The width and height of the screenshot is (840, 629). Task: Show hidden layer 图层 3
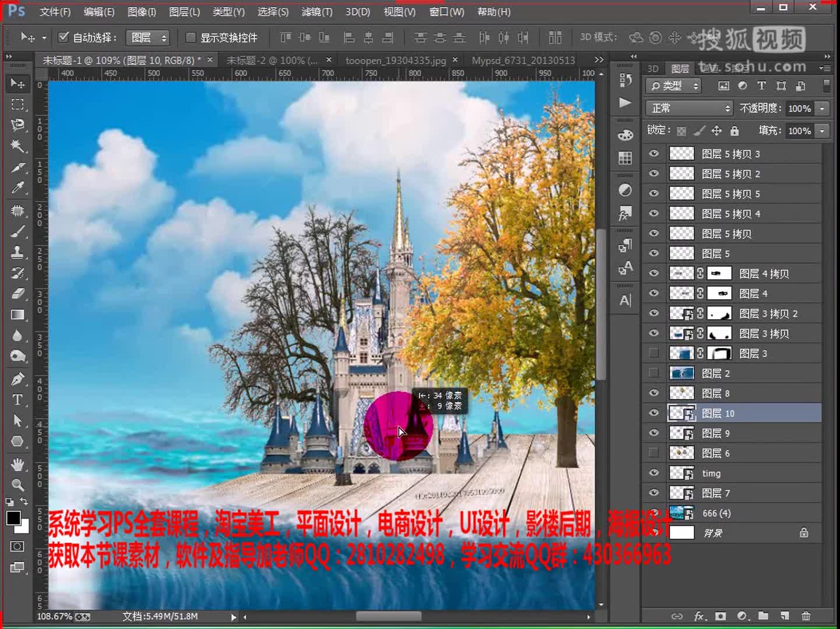[x=654, y=353]
